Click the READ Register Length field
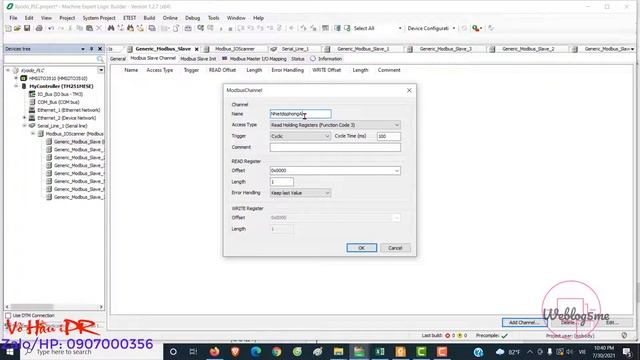640x360 pixels. click(x=282, y=182)
